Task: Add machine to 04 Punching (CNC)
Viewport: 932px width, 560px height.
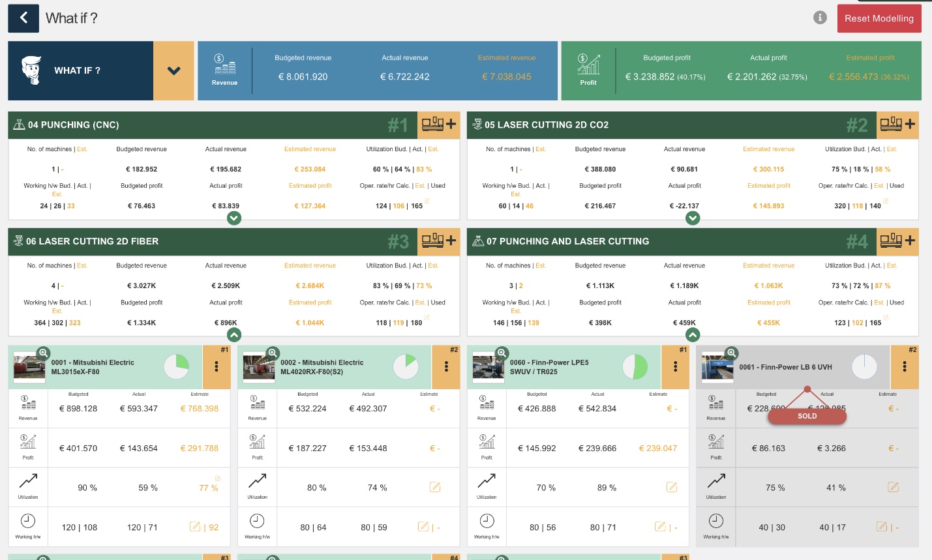Action: [438, 125]
